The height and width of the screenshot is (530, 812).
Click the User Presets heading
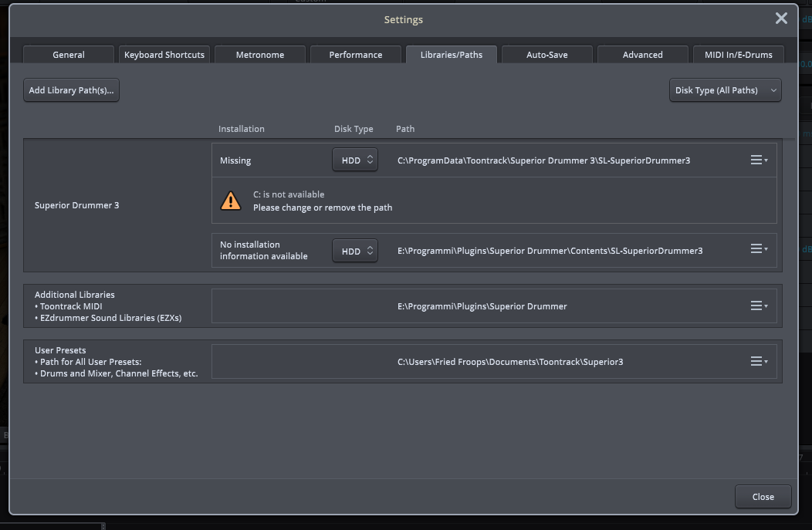point(60,350)
